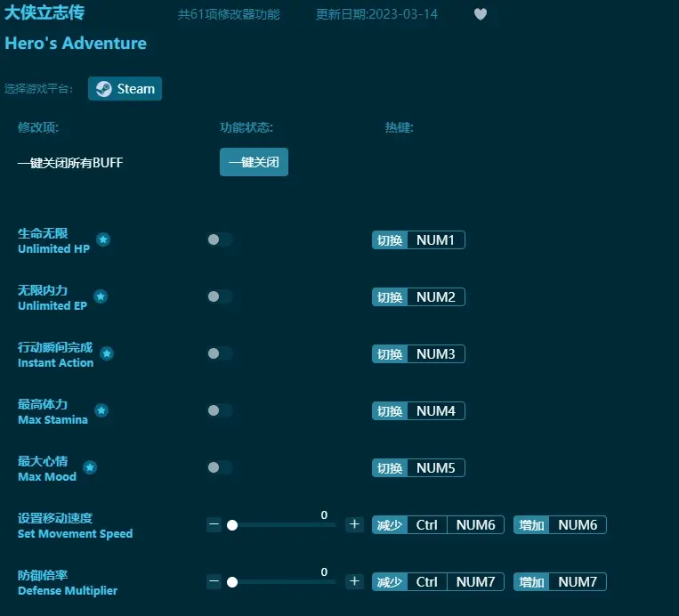Click the 一键关闭 button
This screenshot has width=679, height=616.
coord(254,162)
